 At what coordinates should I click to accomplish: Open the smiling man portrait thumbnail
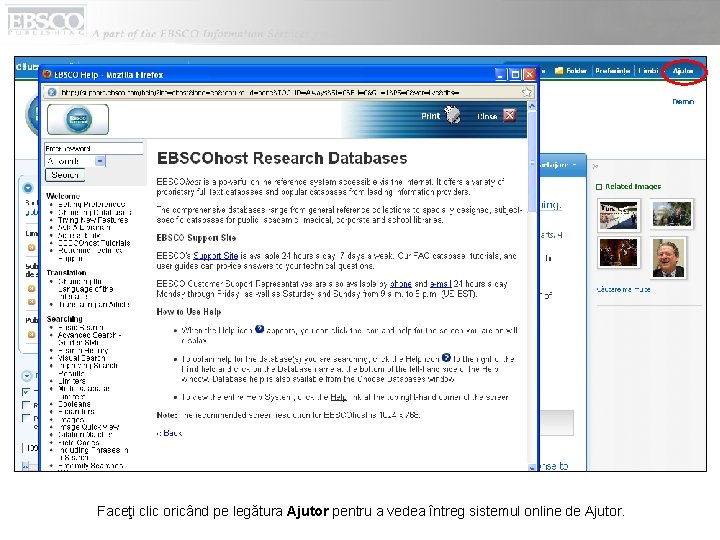coord(668,258)
